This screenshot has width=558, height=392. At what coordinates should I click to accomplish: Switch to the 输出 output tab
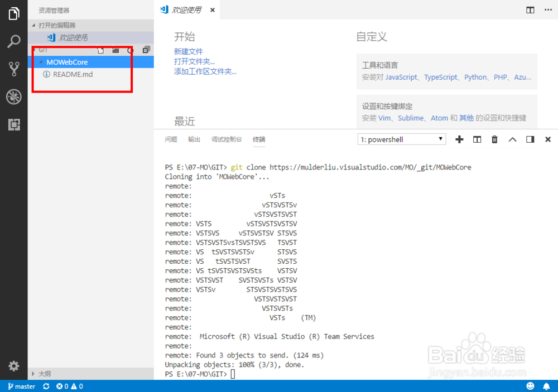pyautogui.click(x=194, y=139)
